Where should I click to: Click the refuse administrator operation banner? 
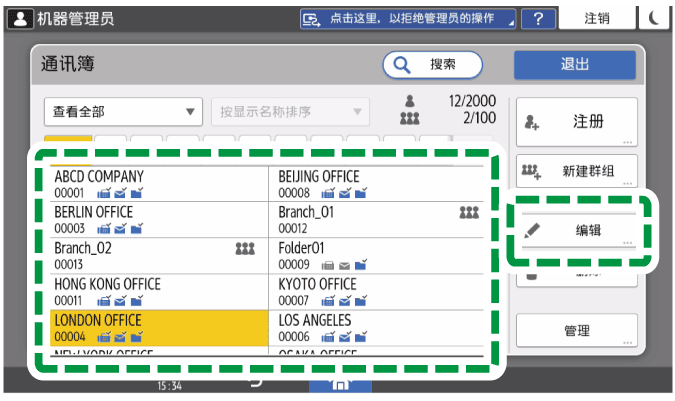(x=408, y=19)
